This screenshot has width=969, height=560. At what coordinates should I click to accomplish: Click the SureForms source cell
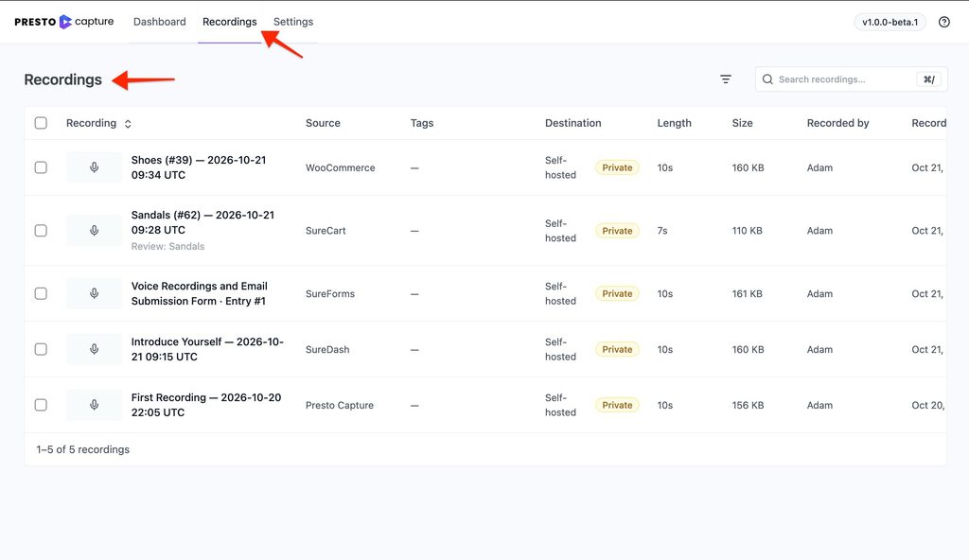330,293
